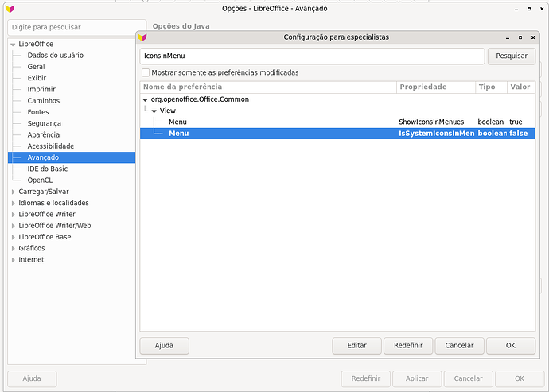Open Ajuda in expert configuration dialog

164,345
